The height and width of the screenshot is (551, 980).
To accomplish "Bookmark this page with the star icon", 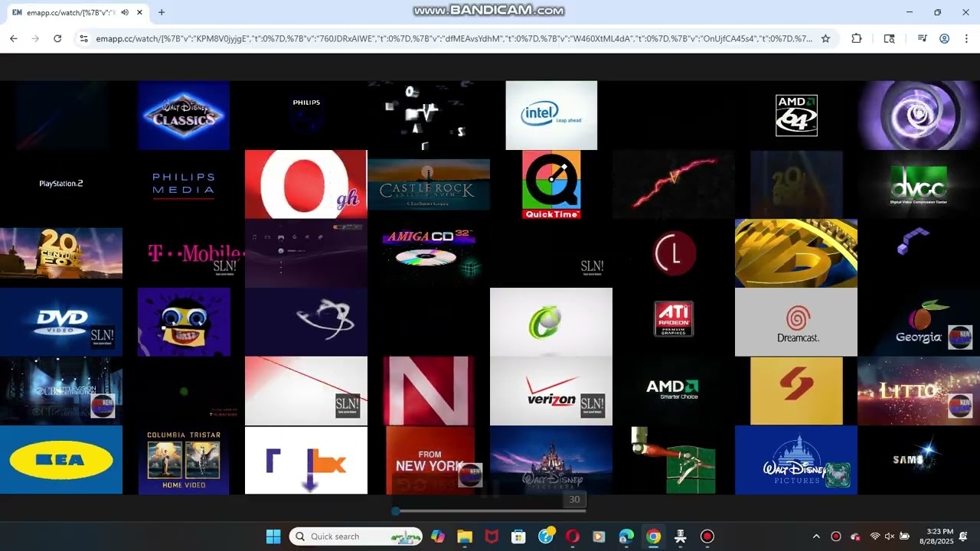I will (x=825, y=38).
